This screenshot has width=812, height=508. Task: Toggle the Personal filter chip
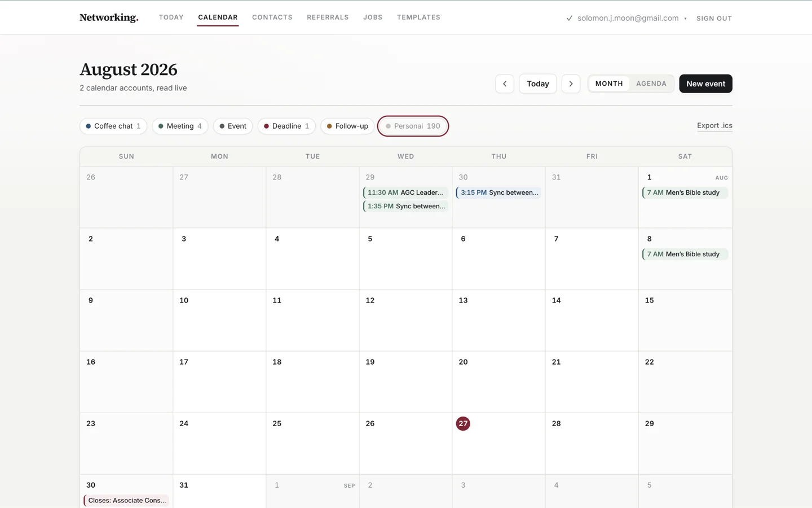click(413, 126)
